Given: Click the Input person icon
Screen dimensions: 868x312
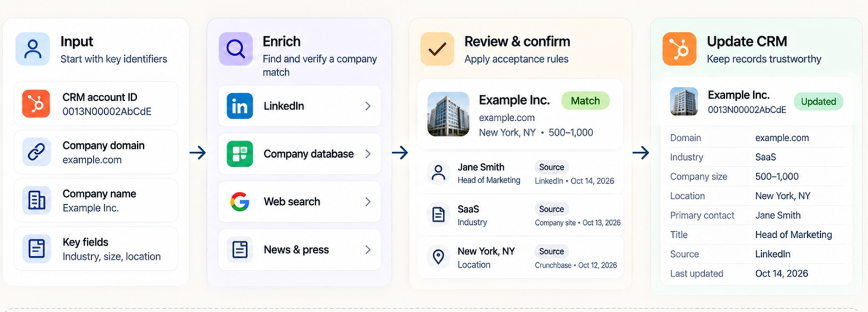Looking at the screenshot, I should (x=33, y=49).
